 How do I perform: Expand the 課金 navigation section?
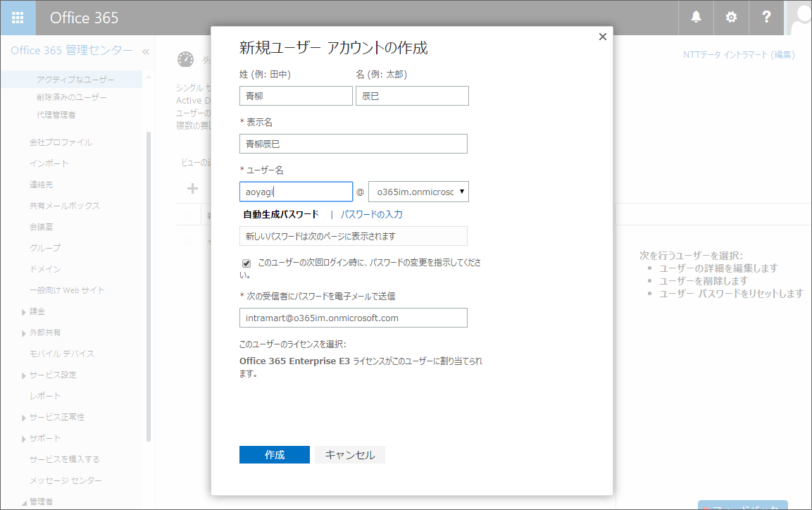pos(24,312)
